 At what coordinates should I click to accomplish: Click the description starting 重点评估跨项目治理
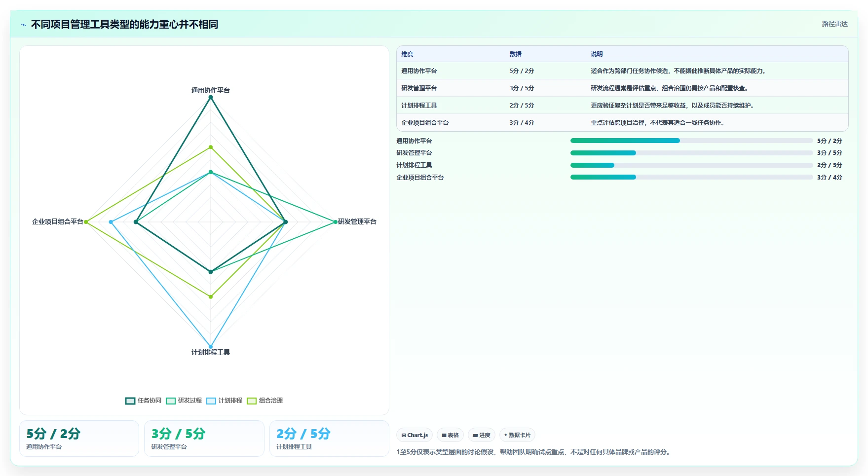(657, 123)
